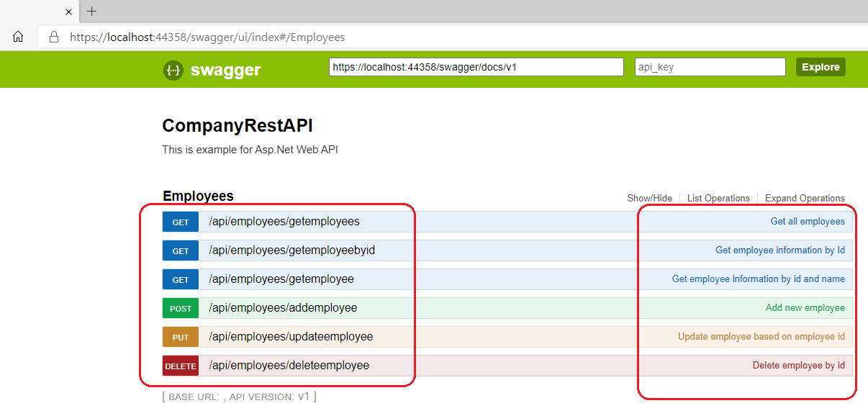868x416 pixels.
Task: Click GET badge for getemployeebyid
Action: tap(181, 250)
